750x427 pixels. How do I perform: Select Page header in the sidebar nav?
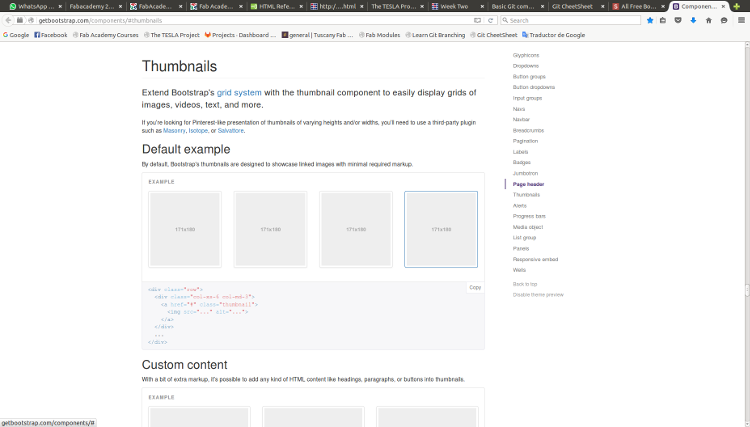click(528, 184)
